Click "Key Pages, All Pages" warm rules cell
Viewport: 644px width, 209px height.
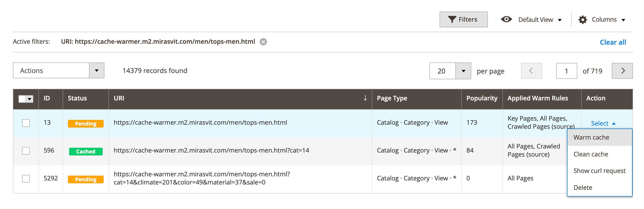tap(541, 122)
